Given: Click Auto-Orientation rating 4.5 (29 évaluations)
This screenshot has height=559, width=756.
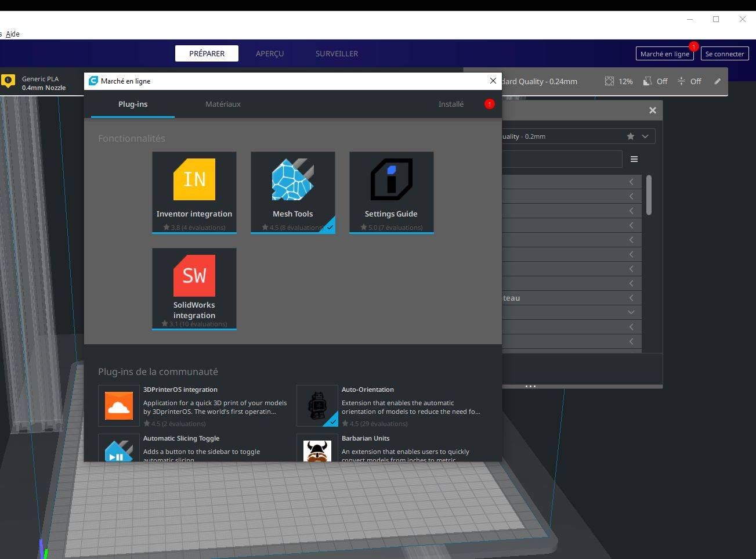Looking at the screenshot, I should pos(375,424).
